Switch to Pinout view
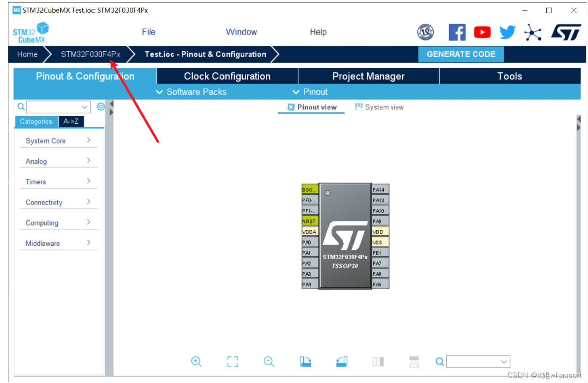588x383 pixels. tap(312, 107)
